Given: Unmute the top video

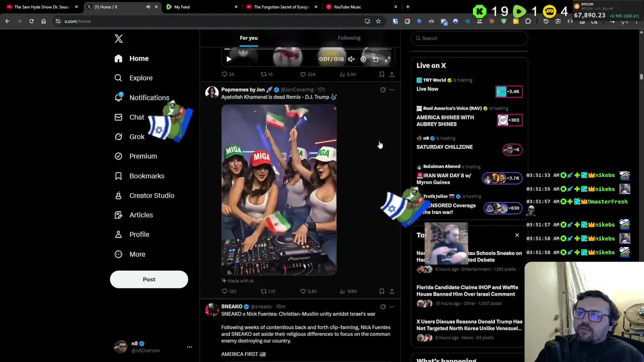Looking at the screenshot, I should tap(351, 59).
